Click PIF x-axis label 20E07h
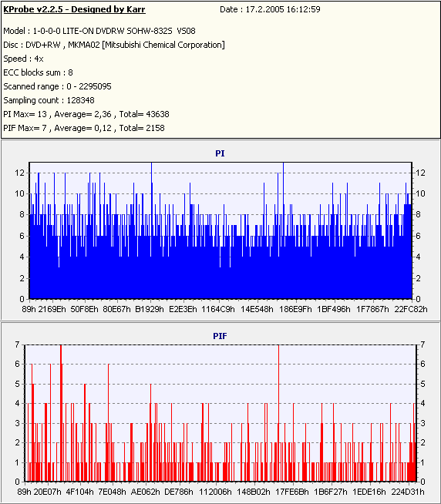Image resolution: width=441 pixels, height=504 pixels. (x=47, y=492)
